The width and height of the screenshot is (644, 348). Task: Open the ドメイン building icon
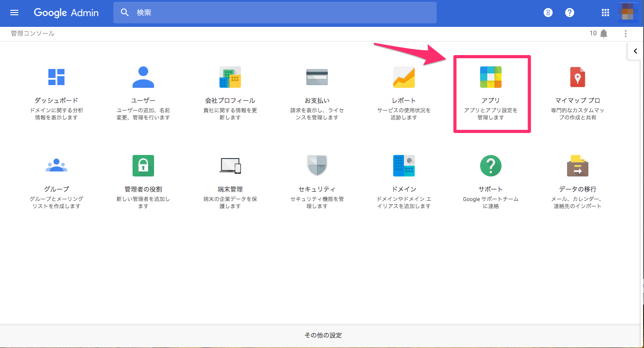404,166
